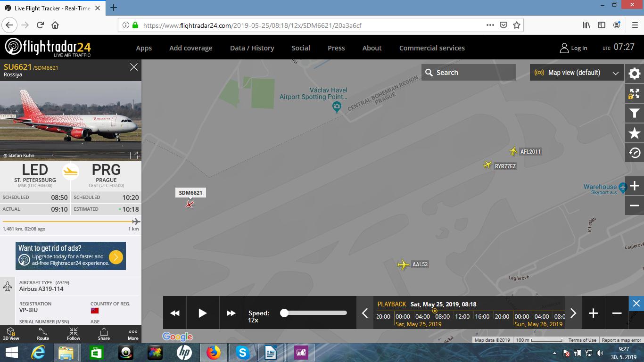Open the Map view (default) dropdown

577,73
